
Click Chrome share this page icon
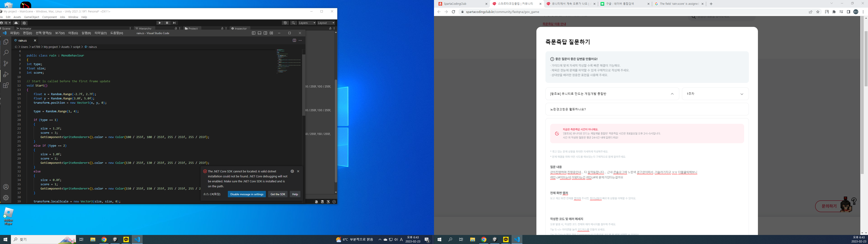(x=810, y=12)
